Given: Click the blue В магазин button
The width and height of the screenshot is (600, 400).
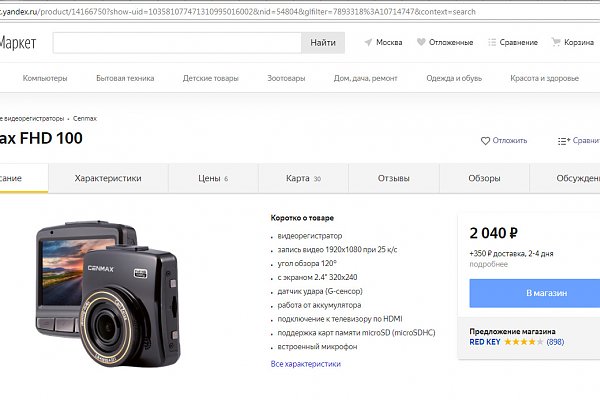Looking at the screenshot, I should pos(546,294).
